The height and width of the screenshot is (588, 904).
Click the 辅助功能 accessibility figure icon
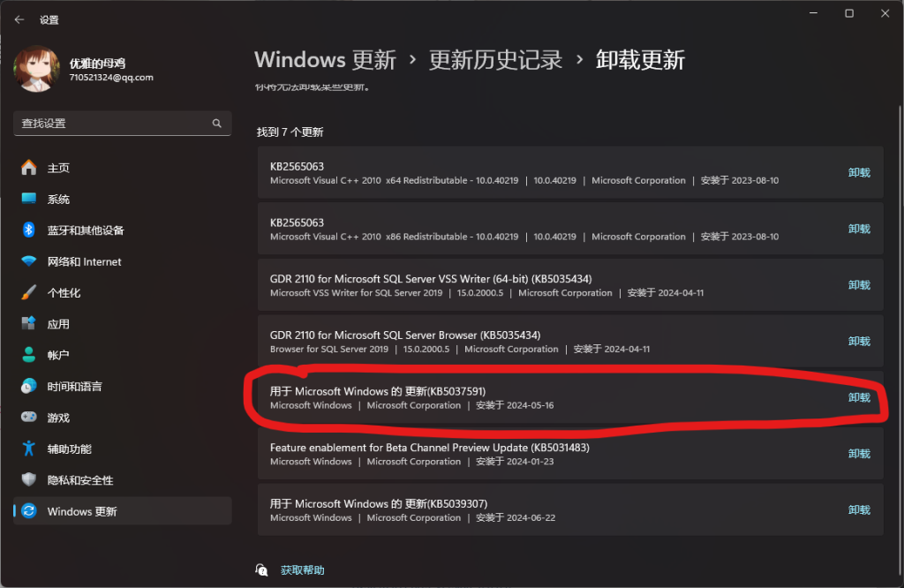click(x=29, y=449)
